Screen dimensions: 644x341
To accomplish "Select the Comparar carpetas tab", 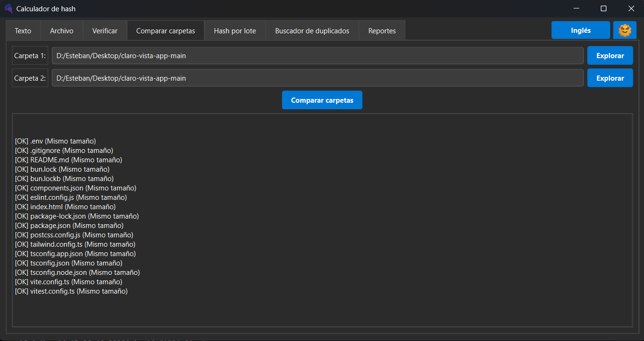I will [x=165, y=31].
